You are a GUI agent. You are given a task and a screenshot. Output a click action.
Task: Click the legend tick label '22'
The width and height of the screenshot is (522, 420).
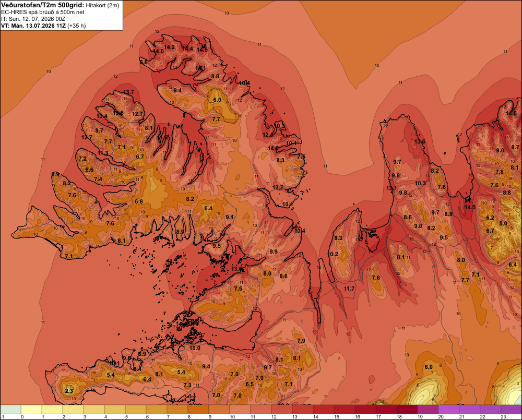pyautogui.click(x=482, y=417)
